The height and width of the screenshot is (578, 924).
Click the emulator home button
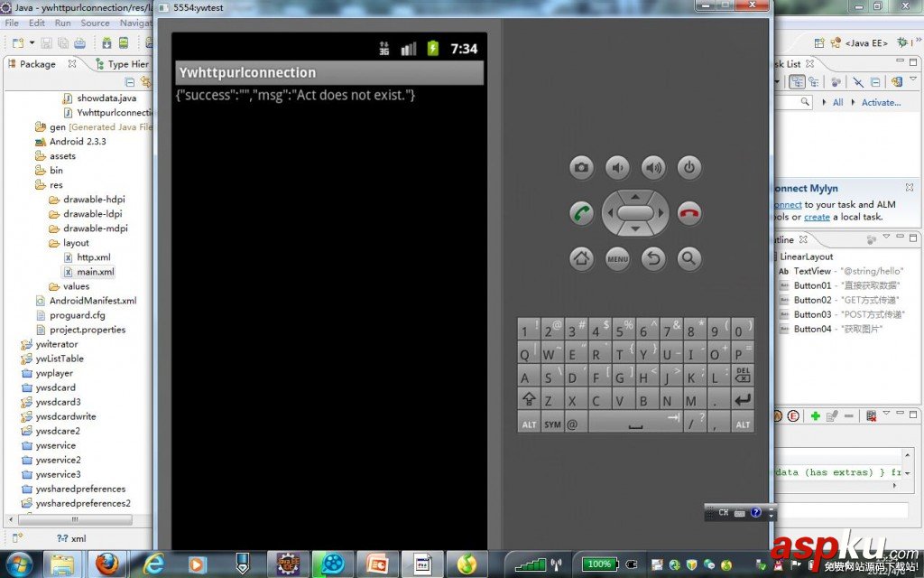[582, 258]
